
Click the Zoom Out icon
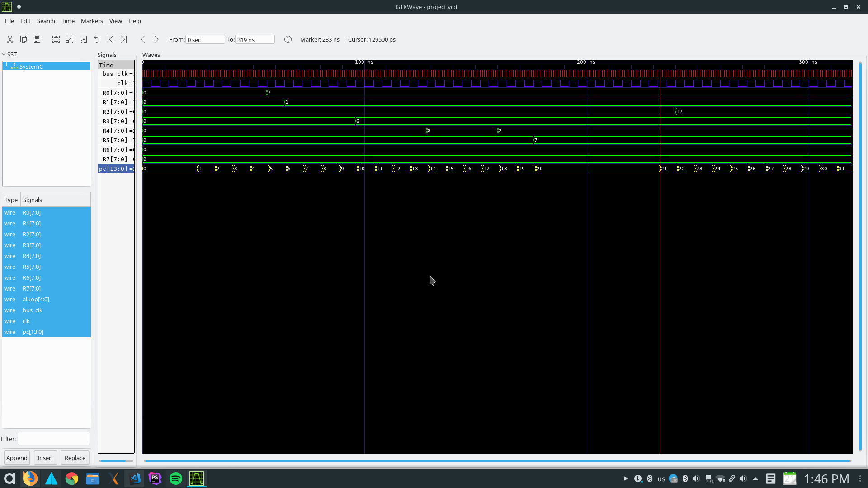tap(83, 40)
